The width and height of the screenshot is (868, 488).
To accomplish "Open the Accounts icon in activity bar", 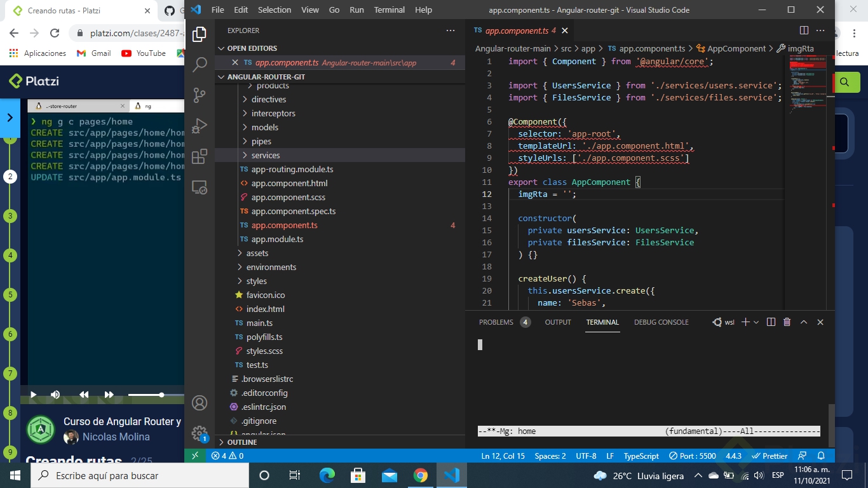I will point(200,403).
